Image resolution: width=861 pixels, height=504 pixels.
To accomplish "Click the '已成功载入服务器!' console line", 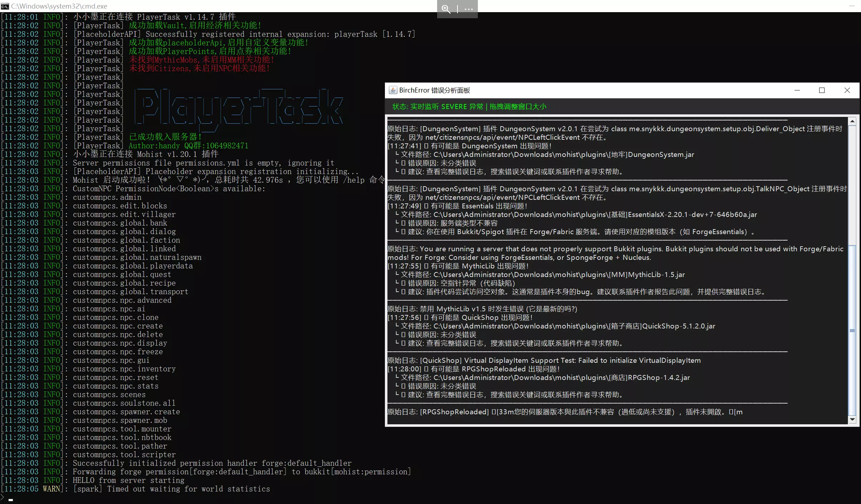I will coord(101,137).
